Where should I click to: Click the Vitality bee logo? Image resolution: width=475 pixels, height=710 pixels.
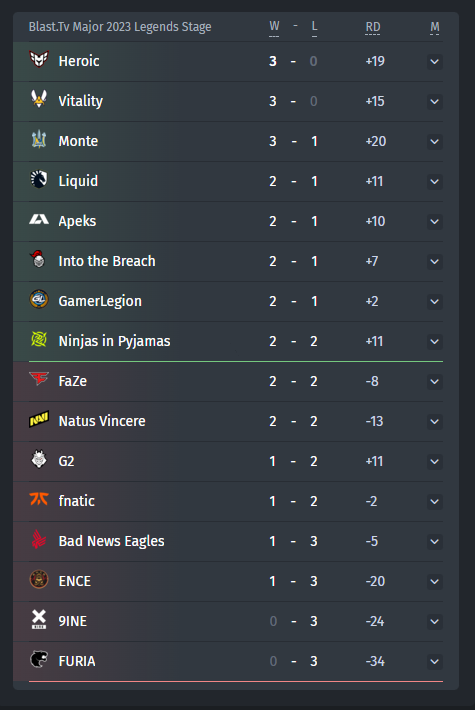[x=39, y=99]
